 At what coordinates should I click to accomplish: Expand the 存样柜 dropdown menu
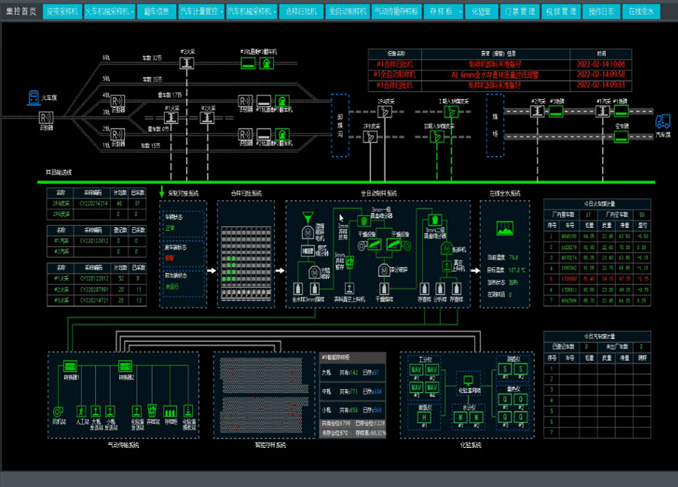point(441,12)
